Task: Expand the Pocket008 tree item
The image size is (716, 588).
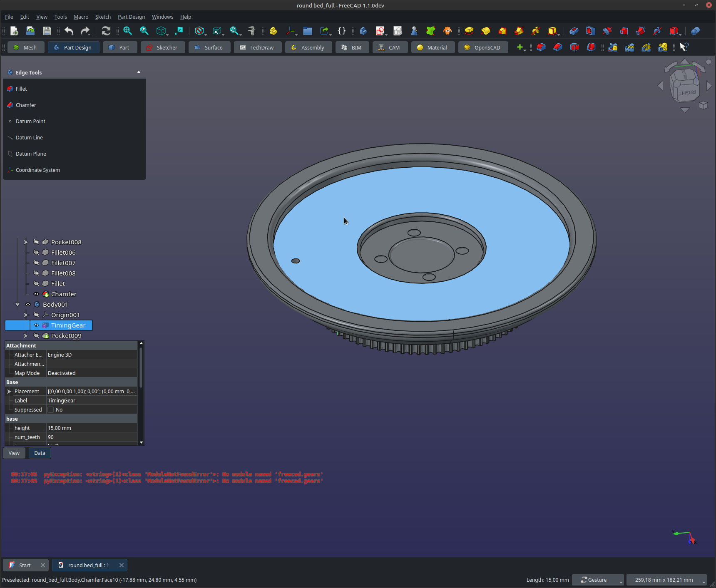Action: click(x=26, y=242)
